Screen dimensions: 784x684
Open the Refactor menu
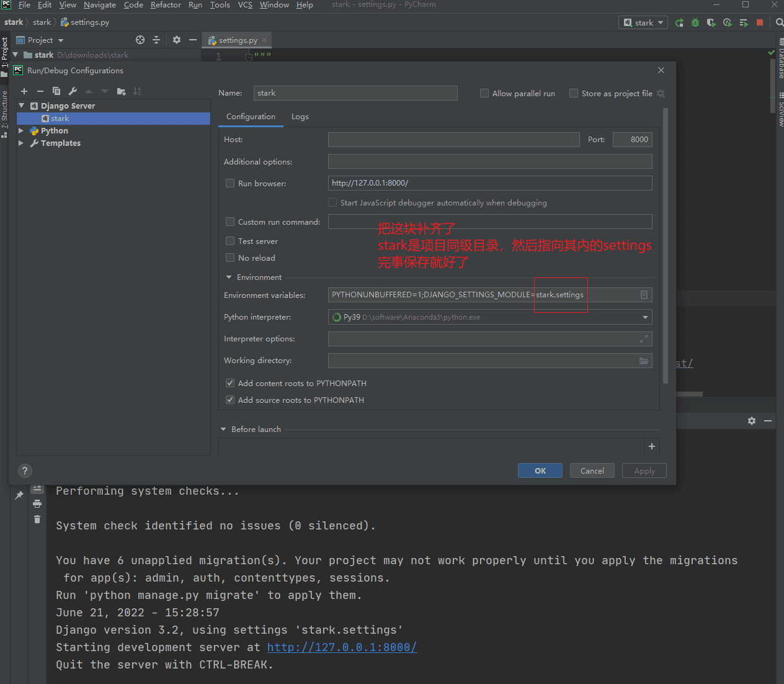point(166,5)
